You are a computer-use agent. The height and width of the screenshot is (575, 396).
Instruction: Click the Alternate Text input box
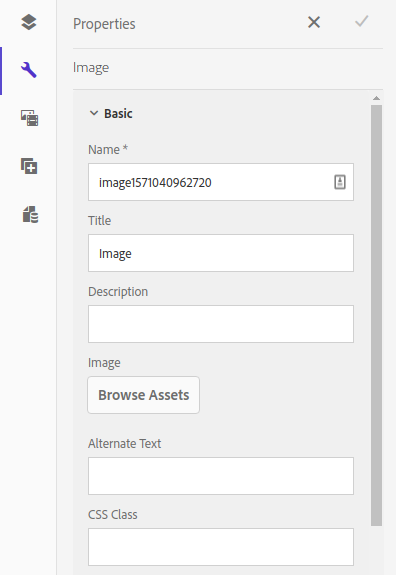coord(221,476)
